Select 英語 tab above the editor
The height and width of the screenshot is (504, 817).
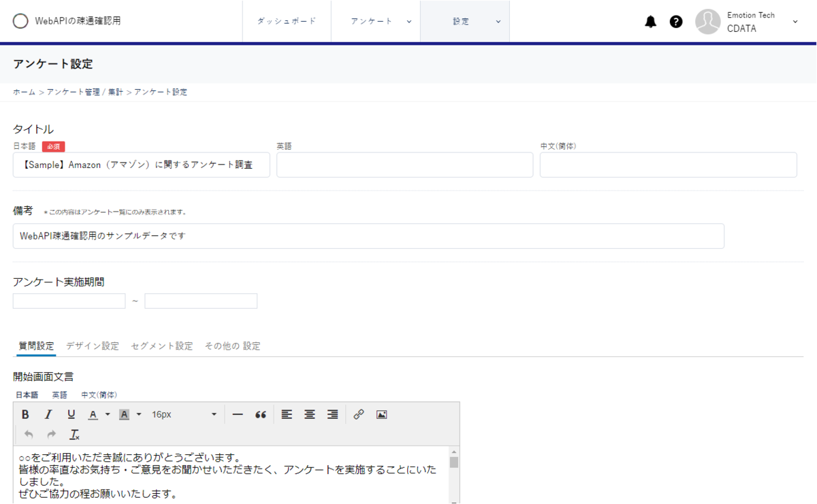tap(60, 394)
